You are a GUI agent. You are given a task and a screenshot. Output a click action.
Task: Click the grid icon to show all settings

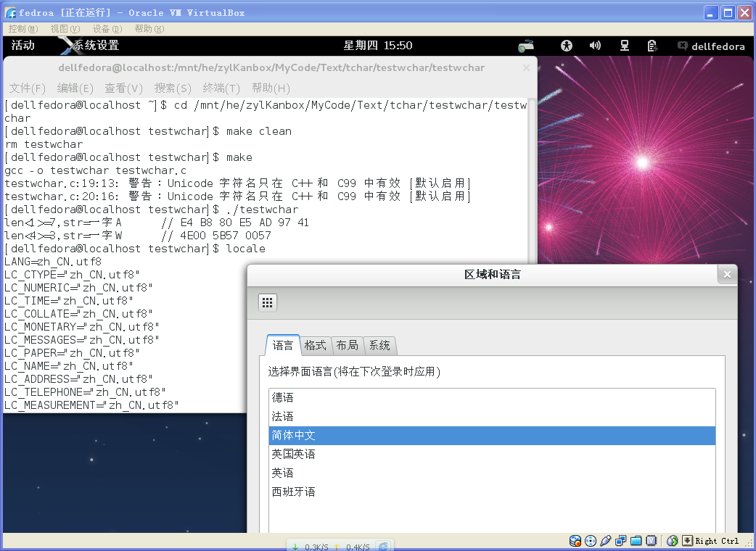pyautogui.click(x=268, y=302)
